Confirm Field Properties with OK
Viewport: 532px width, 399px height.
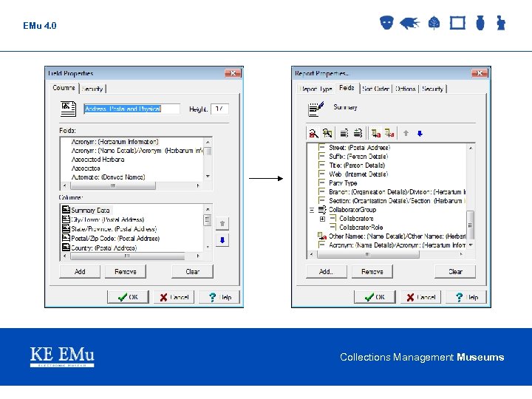pyautogui.click(x=128, y=297)
